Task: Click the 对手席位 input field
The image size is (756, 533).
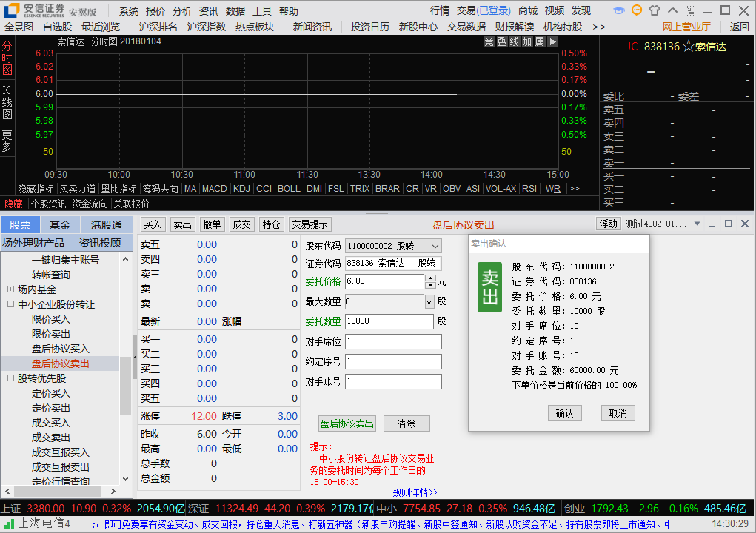Action: [393, 342]
